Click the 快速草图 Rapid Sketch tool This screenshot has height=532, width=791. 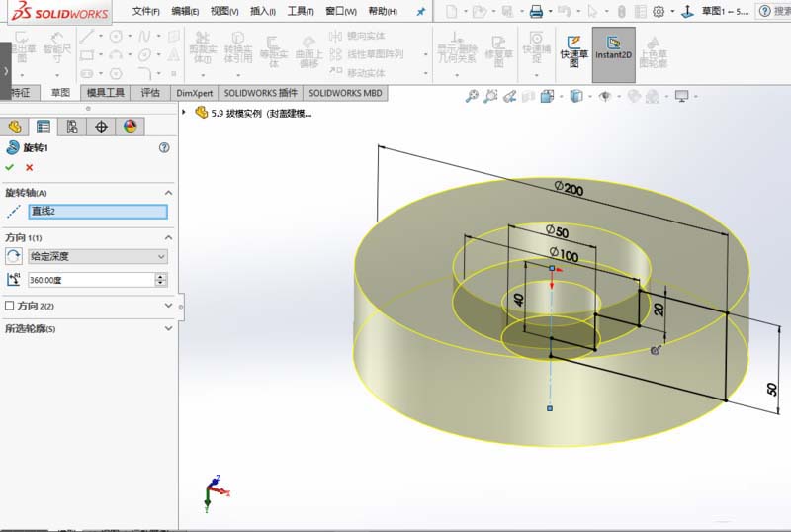[573, 51]
